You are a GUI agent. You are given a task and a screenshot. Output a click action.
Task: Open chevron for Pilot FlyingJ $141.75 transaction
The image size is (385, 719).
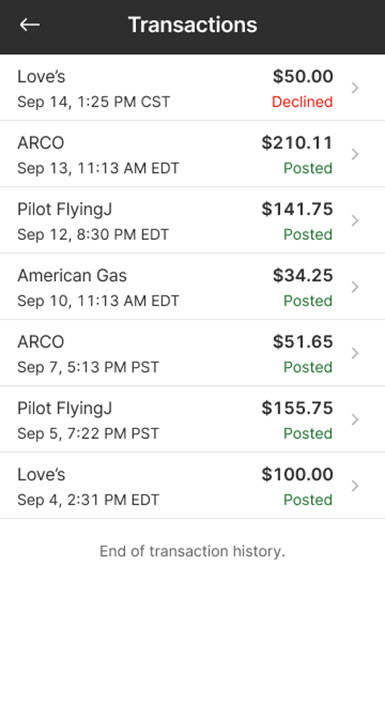355,221
